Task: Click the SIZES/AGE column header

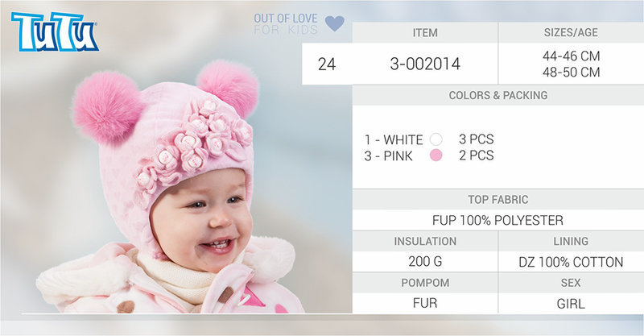Action: (x=571, y=32)
